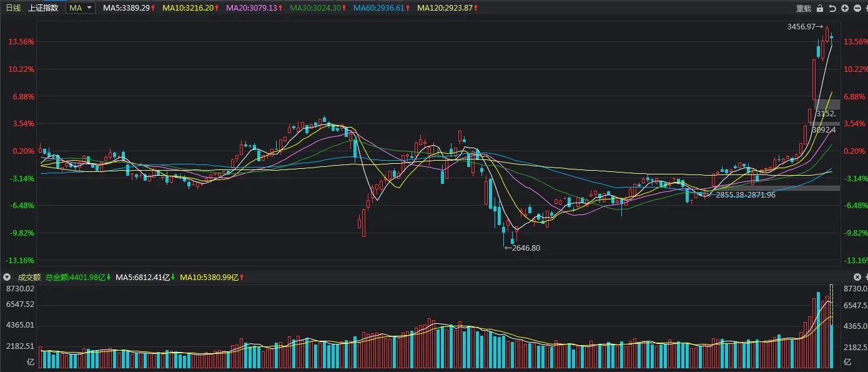The height and width of the screenshot is (372, 868).
Task: Click the MA60 legend value
Action: (x=382, y=8)
